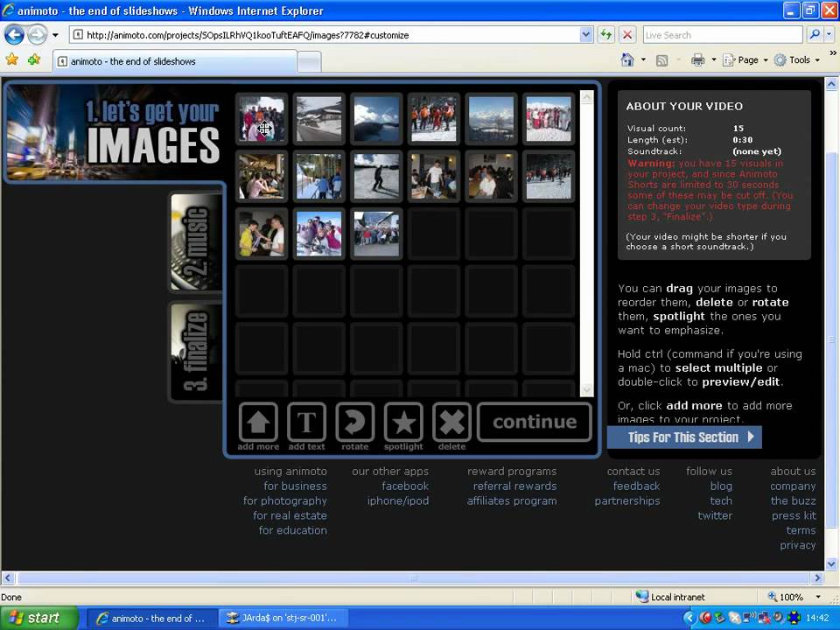Click the Live Search input box

723,35
